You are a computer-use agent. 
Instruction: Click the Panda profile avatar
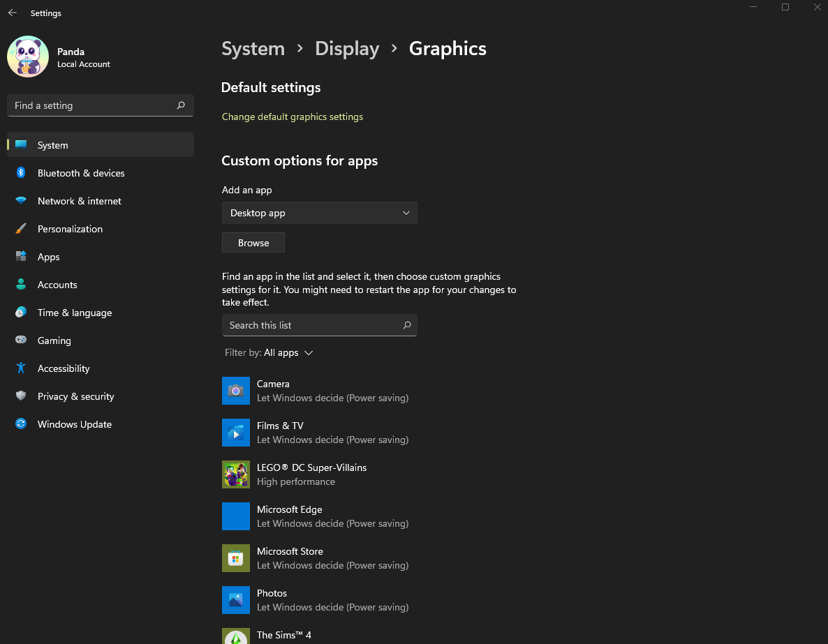tap(28, 57)
